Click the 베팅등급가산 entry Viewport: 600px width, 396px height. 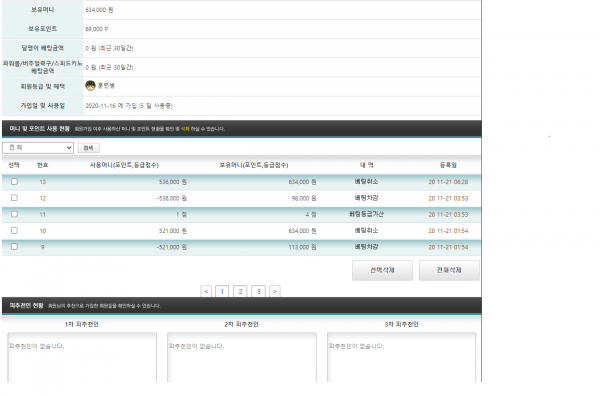click(367, 214)
